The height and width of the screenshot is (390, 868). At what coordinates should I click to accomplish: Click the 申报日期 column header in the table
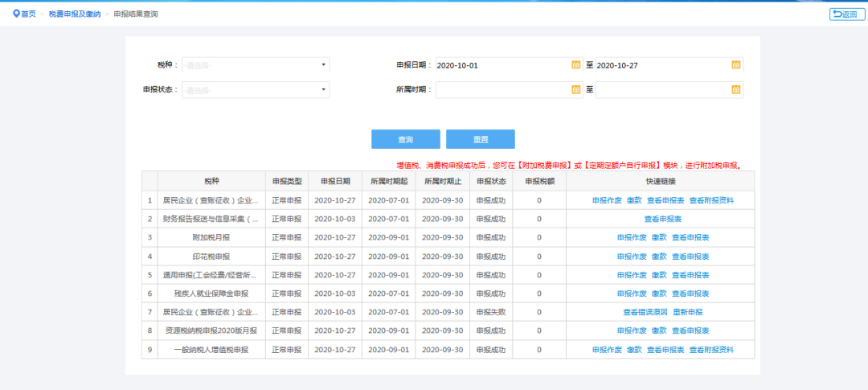pyautogui.click(x=335, y=181)
